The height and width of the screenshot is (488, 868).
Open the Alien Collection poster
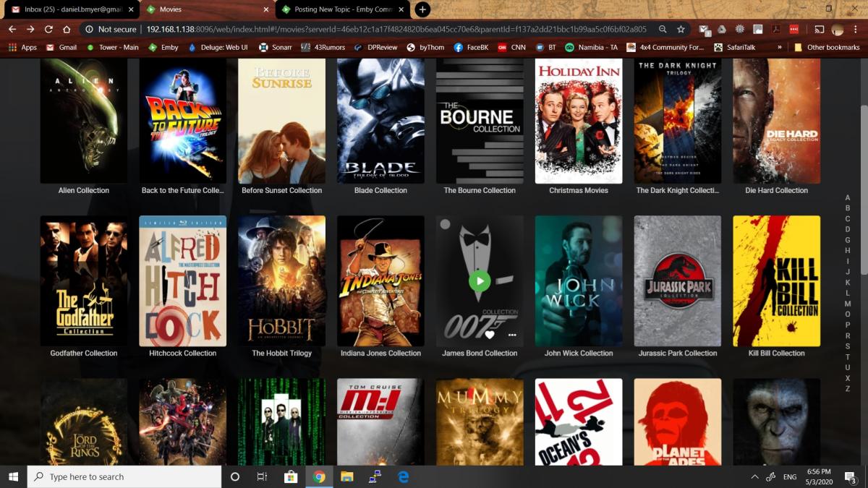click(84, 121)
